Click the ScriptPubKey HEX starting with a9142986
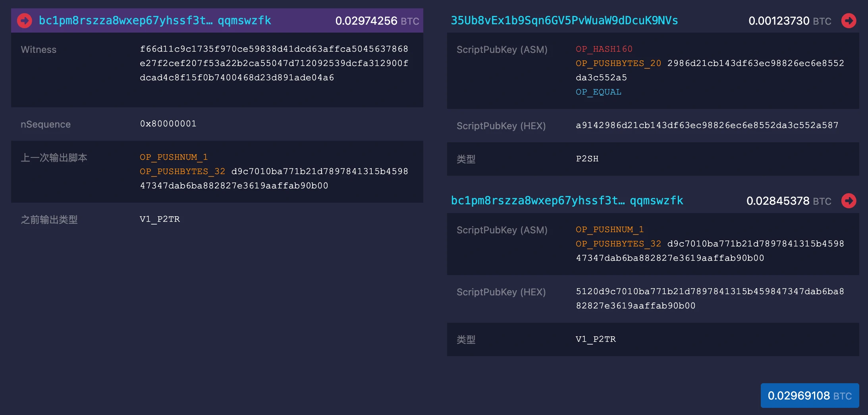Screen dimensions: 868x415 point(707,125)
